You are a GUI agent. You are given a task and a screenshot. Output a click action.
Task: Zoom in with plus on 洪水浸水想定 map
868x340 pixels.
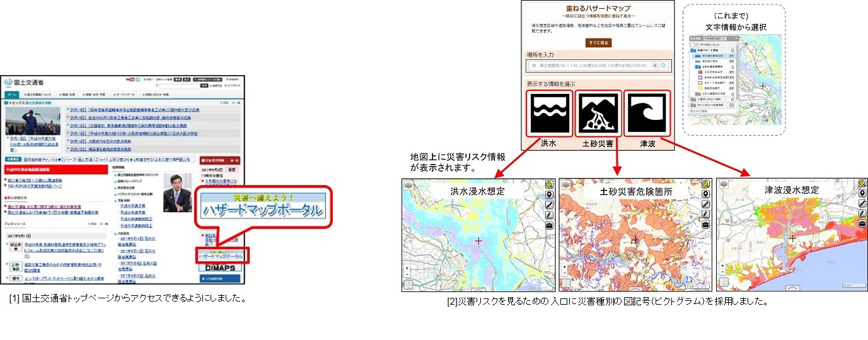[407, 267]
